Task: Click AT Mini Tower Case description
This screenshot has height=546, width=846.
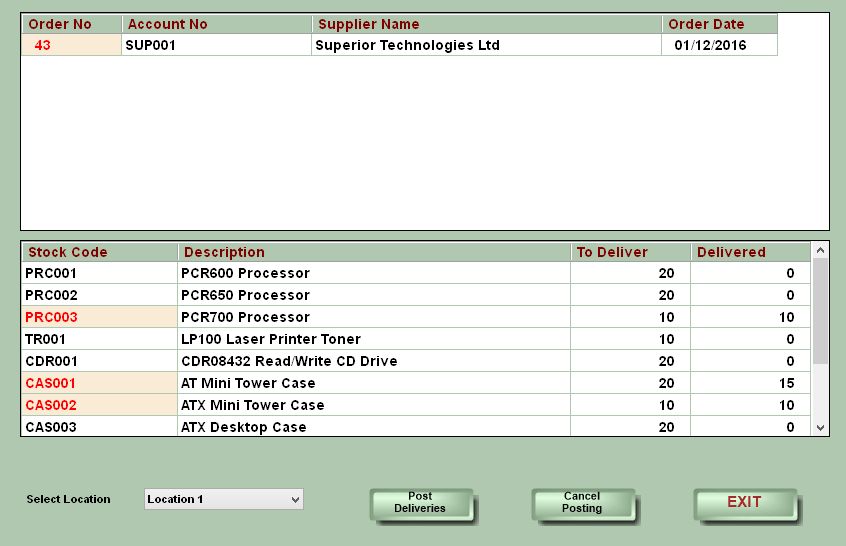Action: (x=374, y=383)
